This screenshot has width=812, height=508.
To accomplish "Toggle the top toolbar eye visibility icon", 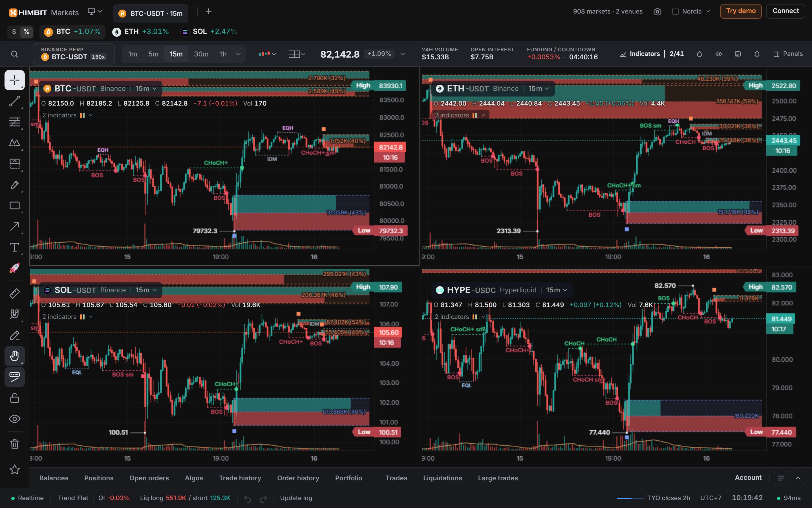I will 718,54.
